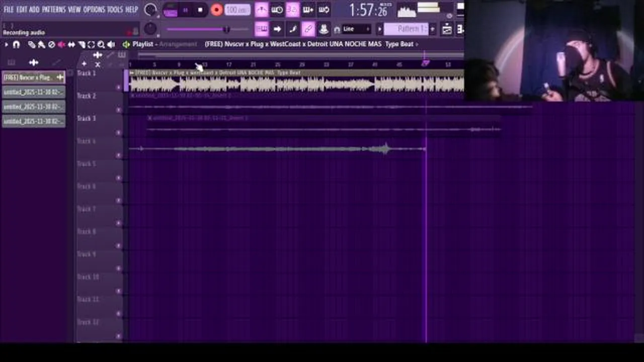Screen dimensions: 644x362
Task: Select the playlist Zoom tool
Action: pyautogui.click(x=101, y=44)
